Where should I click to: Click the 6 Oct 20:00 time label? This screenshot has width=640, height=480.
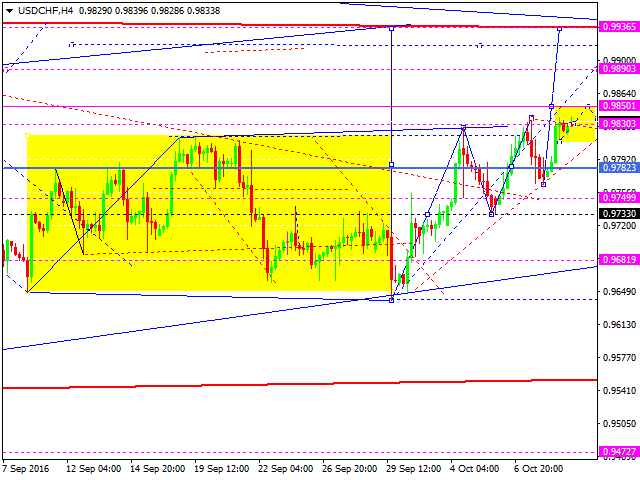tap(539, 469)
